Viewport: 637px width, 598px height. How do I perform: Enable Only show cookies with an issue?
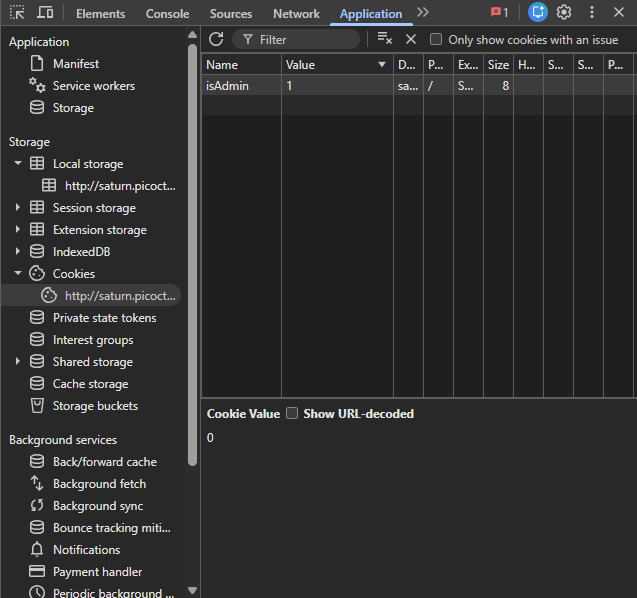[x=436, y=39]
